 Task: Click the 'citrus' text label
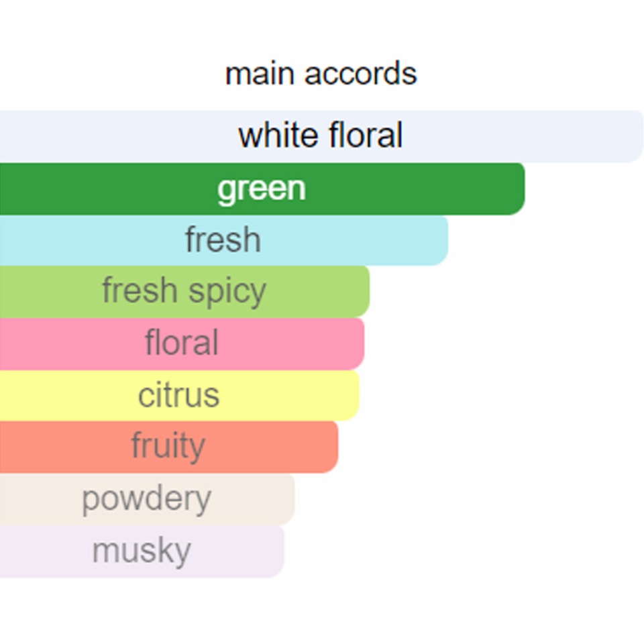[x=178, y=396]
